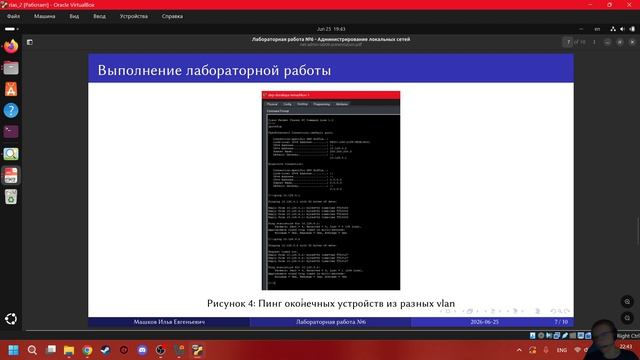The image size is (640, 360).
Task: Open the VirtualBox Вид menu
Action: coord(74,16)
